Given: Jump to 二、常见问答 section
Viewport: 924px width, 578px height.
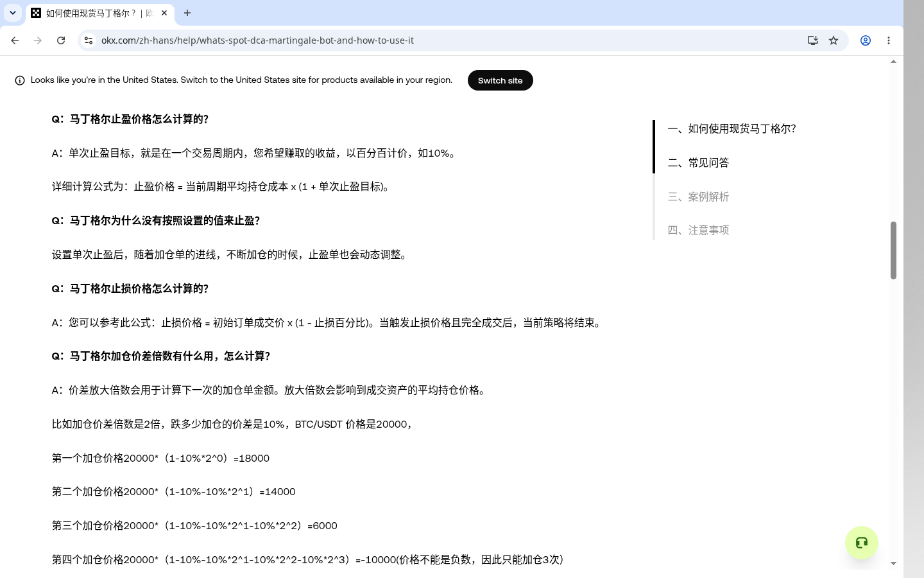Looking at the screenshot, I should (698, 162).
